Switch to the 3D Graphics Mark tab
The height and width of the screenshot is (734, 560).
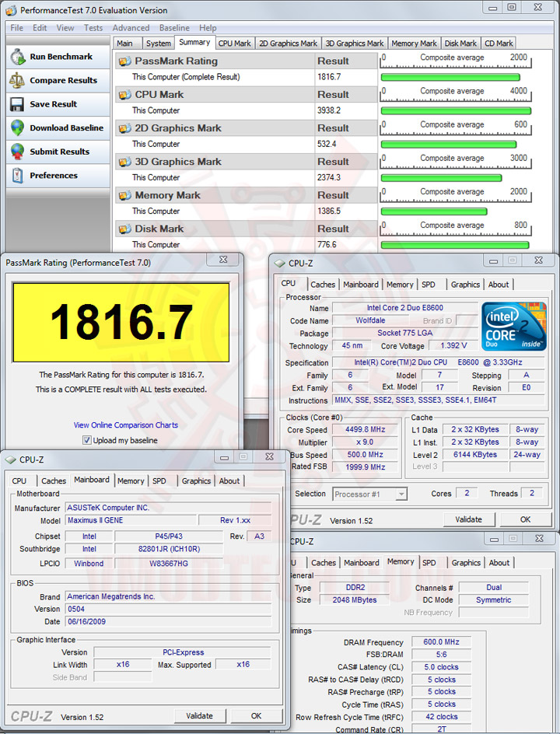click(x=355, y=44)
